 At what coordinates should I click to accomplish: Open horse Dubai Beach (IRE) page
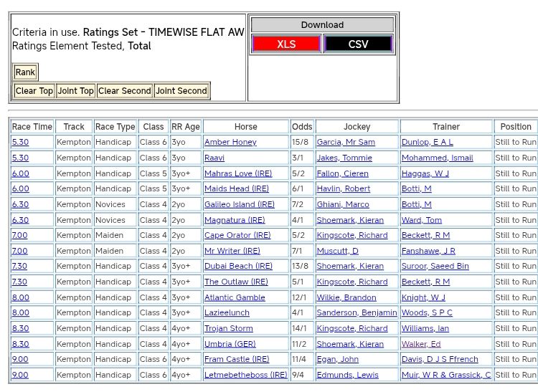pyautogui.click(x=238, y=266)
